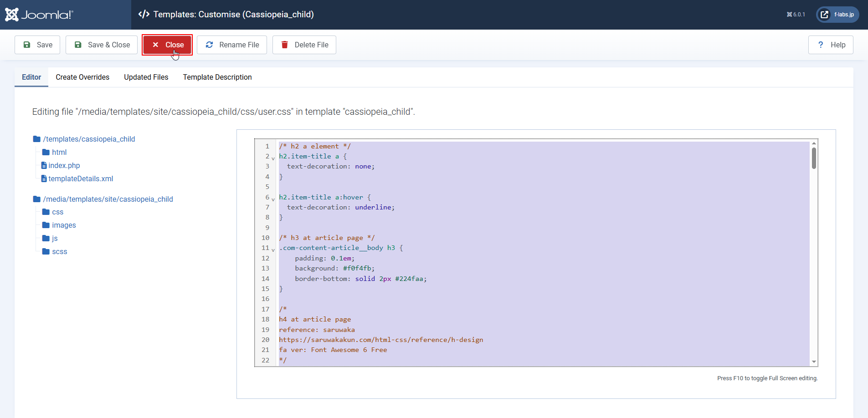This screenshot has width=868, height=418.
Task: Click the Joomla 6.0.1 version badge
Action: point(796,15)
